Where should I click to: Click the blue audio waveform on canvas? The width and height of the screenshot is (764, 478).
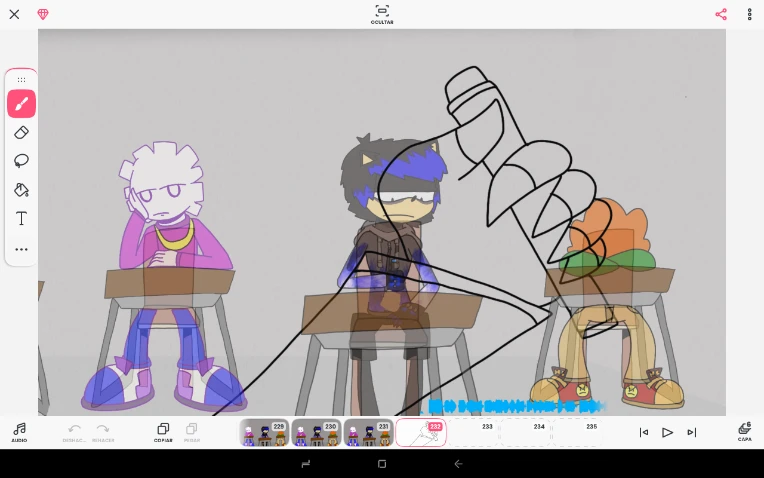(516, 406)
